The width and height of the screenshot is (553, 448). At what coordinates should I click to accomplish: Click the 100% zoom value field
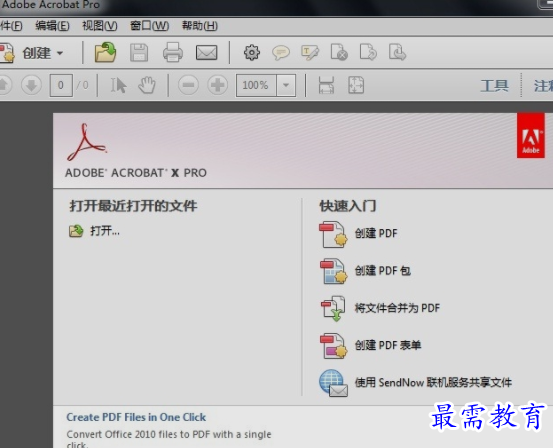pos(256,85)
